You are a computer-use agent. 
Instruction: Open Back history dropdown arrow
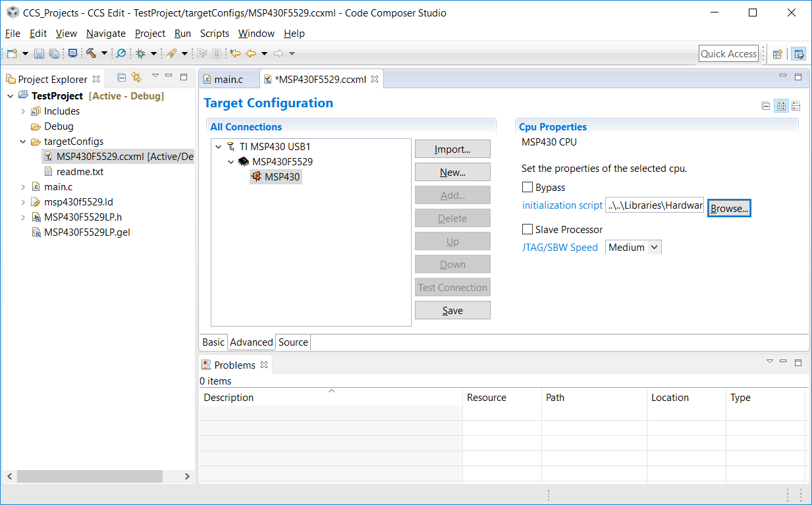tap(264, 54)
